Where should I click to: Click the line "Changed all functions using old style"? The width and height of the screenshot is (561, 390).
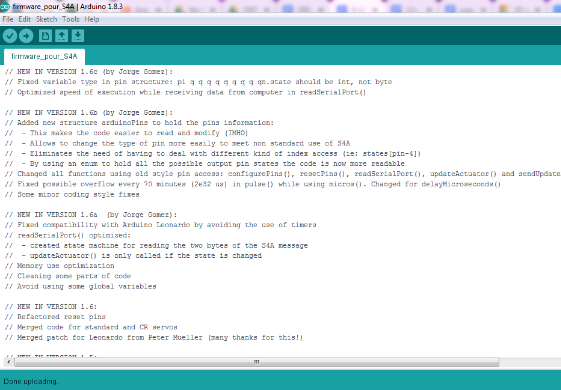click(283, 174)
